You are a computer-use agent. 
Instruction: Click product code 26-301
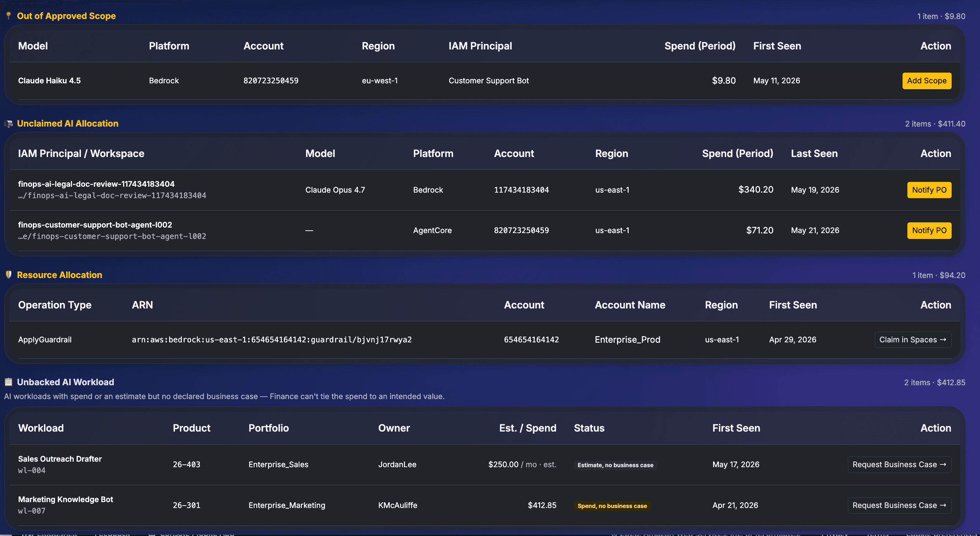coord(186,505)
